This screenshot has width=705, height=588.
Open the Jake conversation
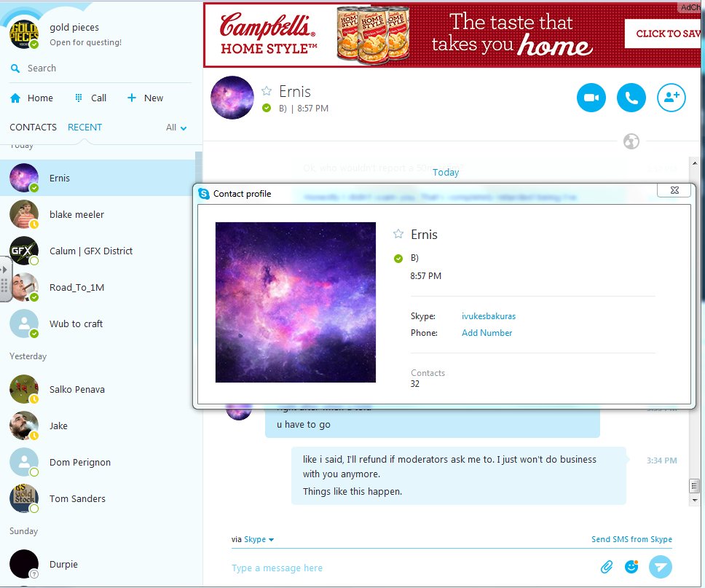pos(98,426)
